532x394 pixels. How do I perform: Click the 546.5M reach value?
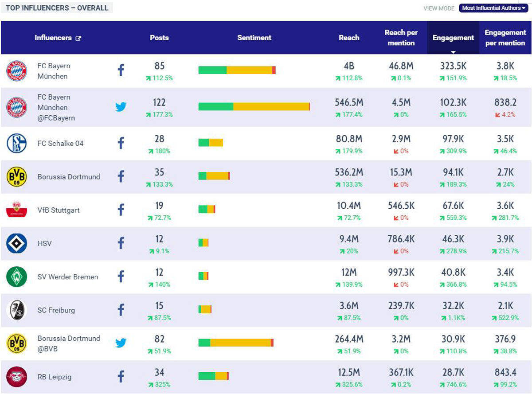click(349, 102)
